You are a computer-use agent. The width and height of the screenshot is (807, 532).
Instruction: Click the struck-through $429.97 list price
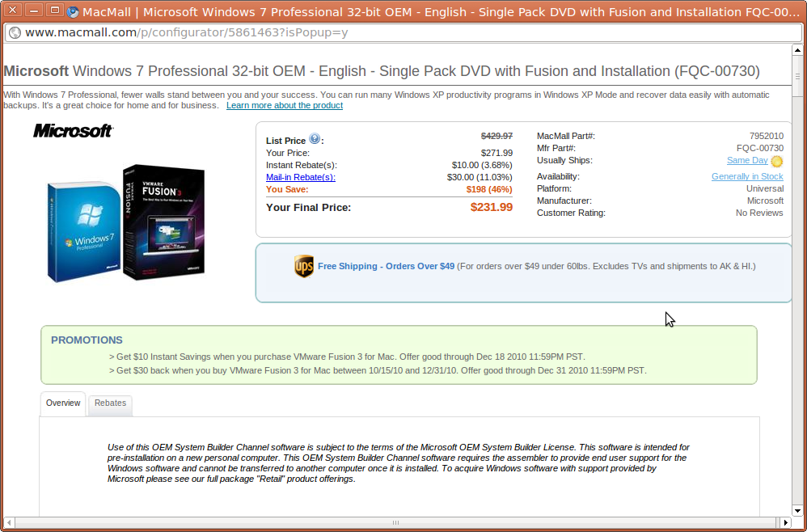point(496,137)
